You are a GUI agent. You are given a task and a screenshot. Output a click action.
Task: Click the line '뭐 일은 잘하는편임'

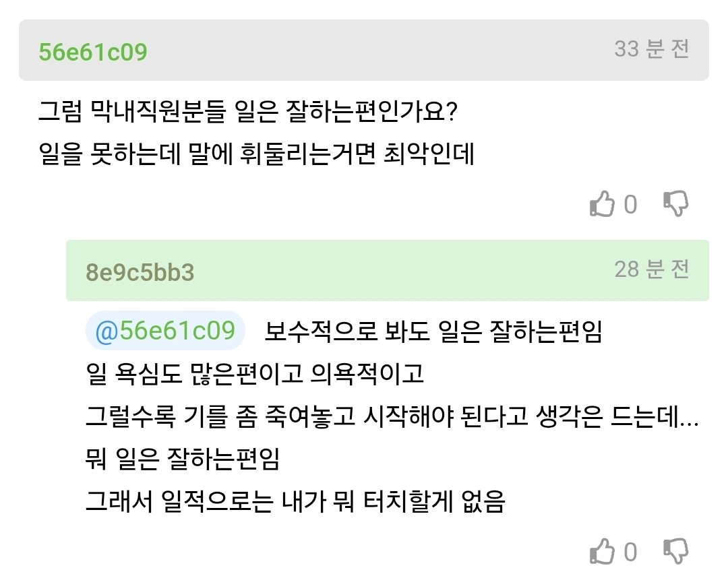click(x=182, y=460)
